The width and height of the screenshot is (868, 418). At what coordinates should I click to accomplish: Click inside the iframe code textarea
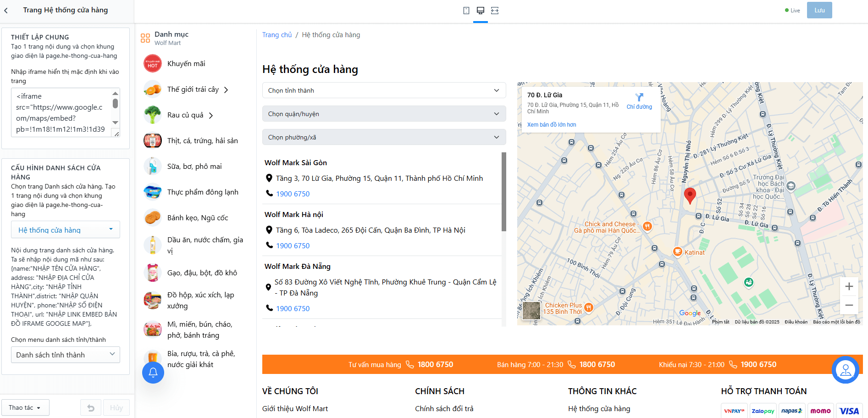pos(61,113)
